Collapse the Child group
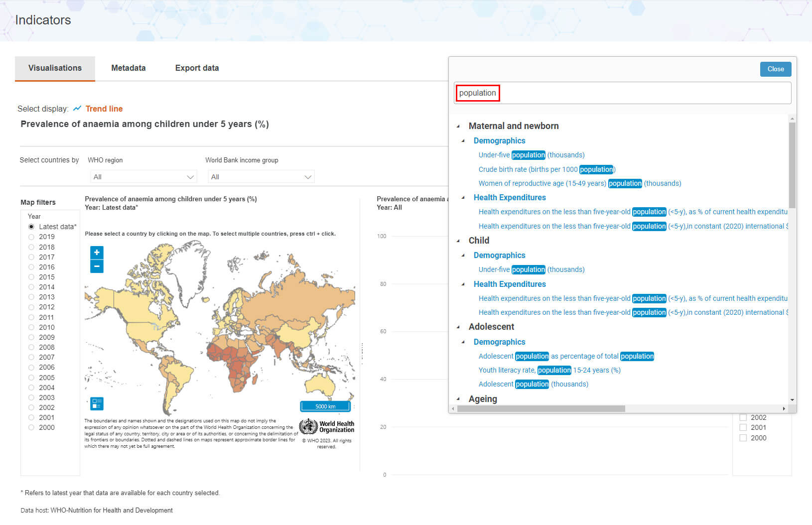The width and height of the screenshot is (812, 525). [x=458, y=241]
